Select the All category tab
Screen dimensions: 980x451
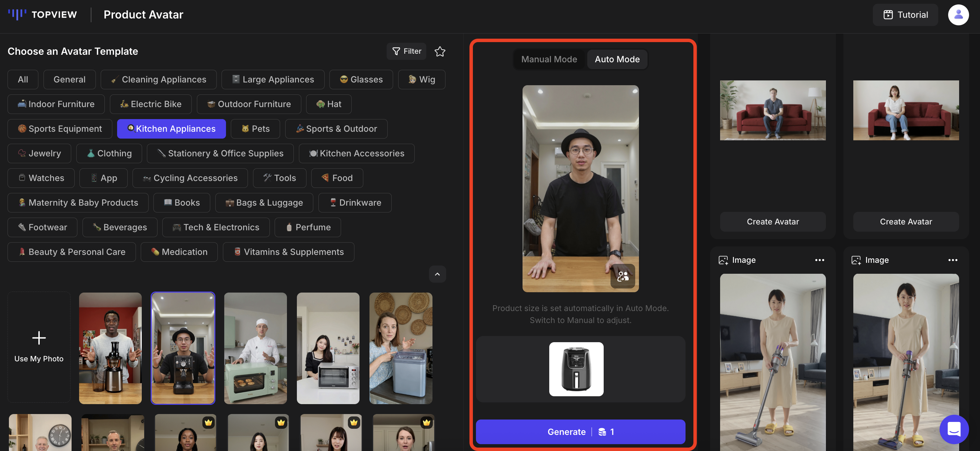[x=23, y=79]
